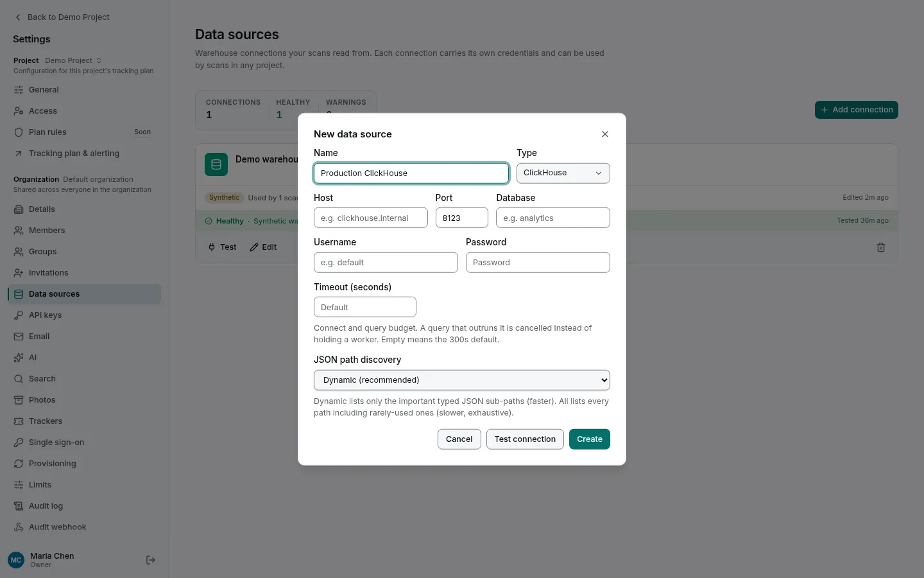Open the Groups page
This screenshot has width=924, height=578.
click(84, 252)
